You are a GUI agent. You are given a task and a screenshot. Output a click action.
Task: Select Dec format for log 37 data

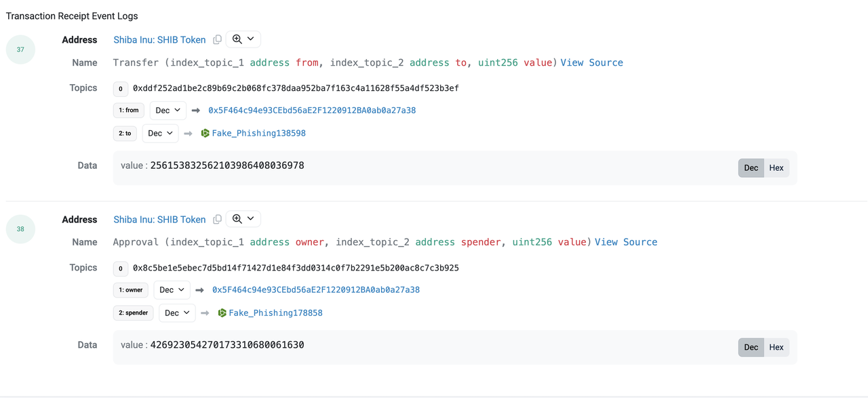coord(751,168)
